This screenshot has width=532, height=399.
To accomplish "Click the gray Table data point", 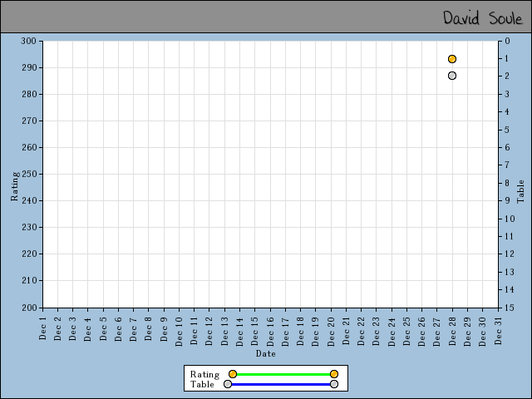I will [452, 76].
